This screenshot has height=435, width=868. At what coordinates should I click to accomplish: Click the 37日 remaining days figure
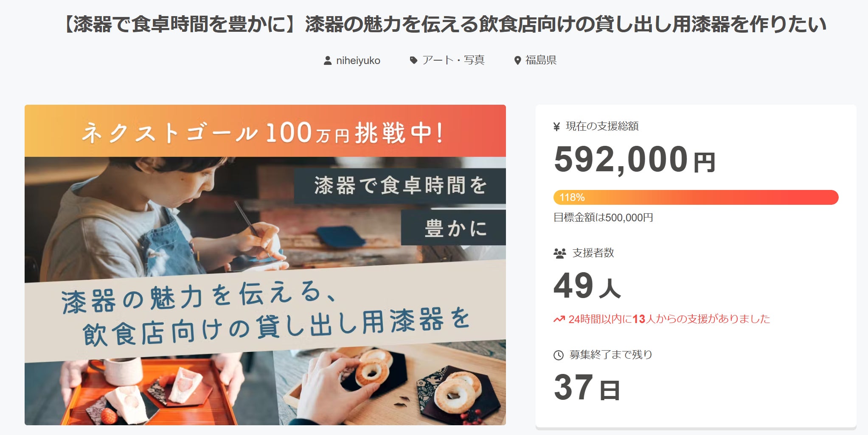[587, 387]
